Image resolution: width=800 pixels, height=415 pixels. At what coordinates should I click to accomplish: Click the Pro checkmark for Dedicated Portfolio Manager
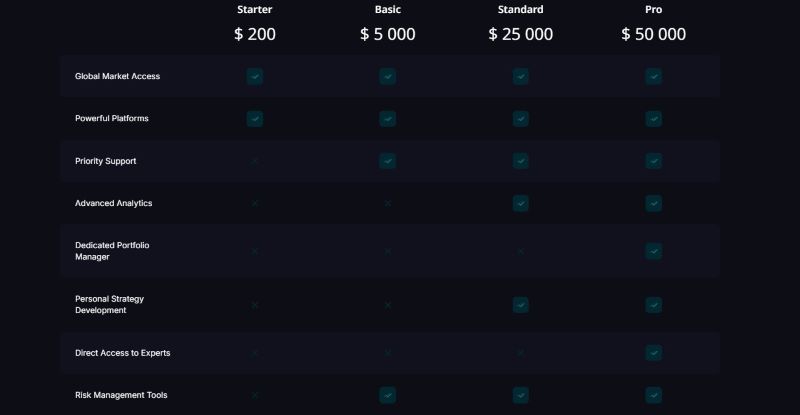click(x=653, y=251)
